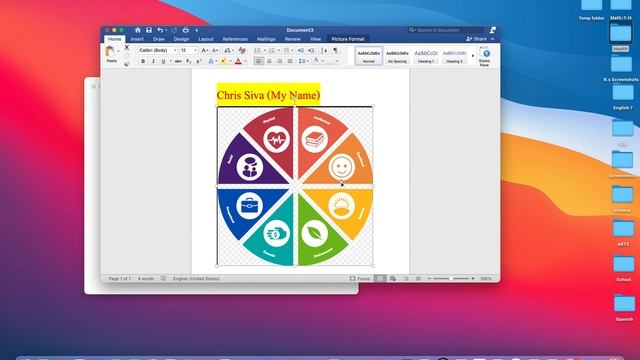Expand the styles gallery arrow
The image size is (640, 360).
coord(473,56)
